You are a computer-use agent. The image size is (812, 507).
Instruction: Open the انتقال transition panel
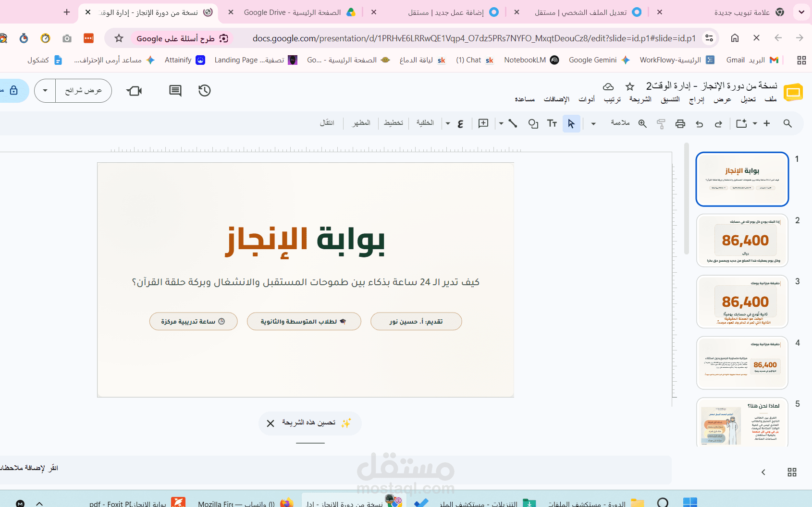coord(327,123)
